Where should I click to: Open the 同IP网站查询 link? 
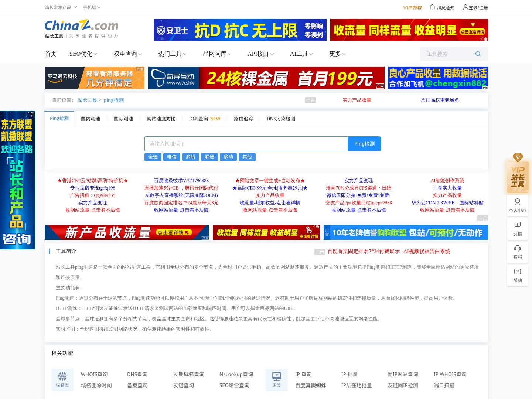tap(403, 374)
